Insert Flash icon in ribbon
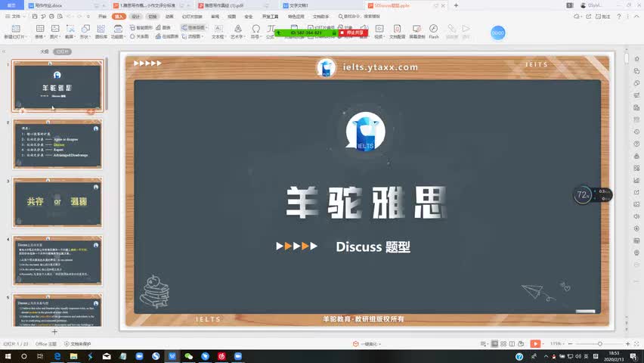 [433, 29]
